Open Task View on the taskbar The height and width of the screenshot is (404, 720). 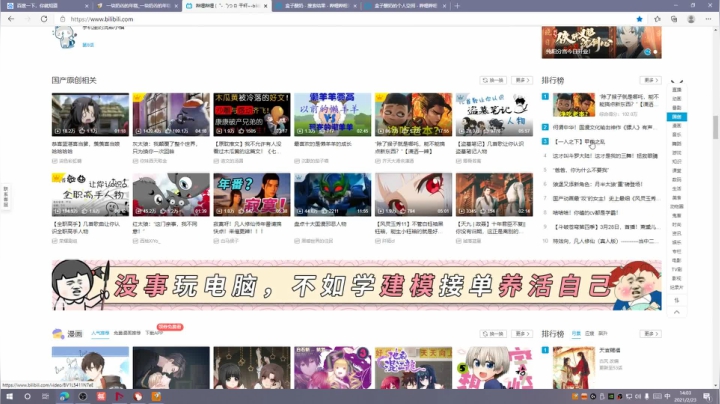(45, 397)
